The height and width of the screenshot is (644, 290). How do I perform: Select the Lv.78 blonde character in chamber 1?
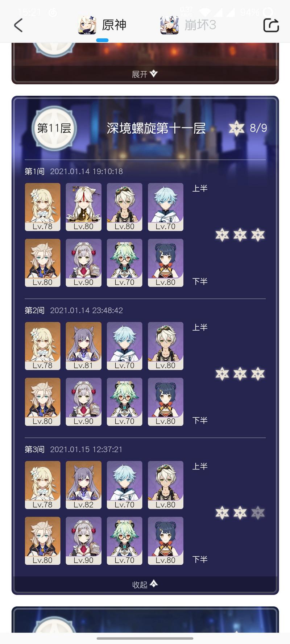pos(43,207)
